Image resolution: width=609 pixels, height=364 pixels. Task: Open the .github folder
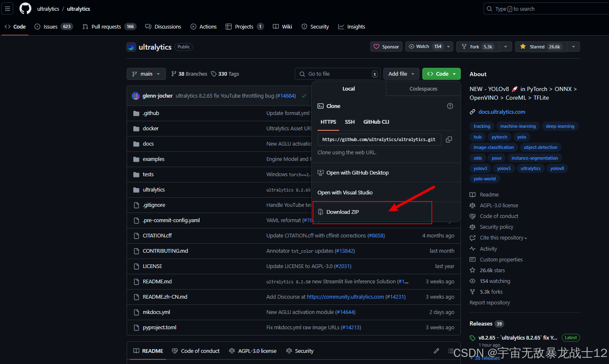tap(151, 113)
